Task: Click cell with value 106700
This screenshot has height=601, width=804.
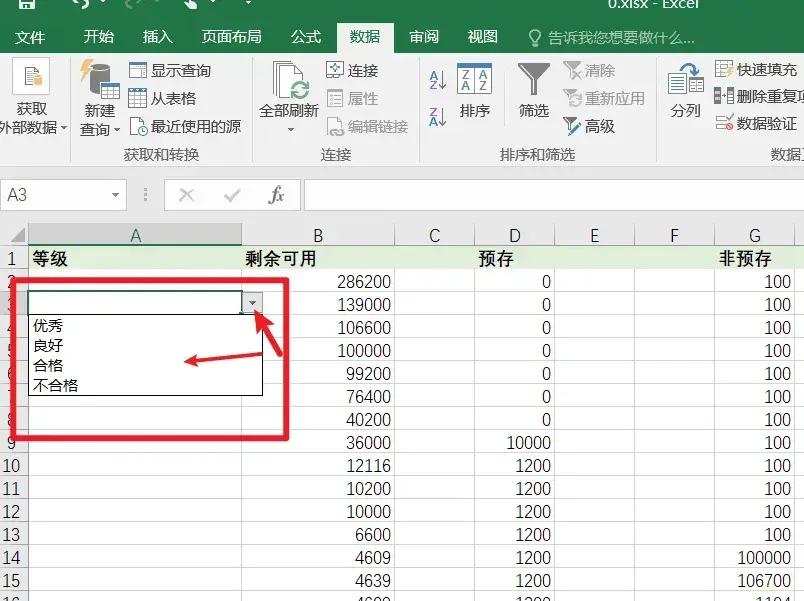Action: point(754,580)
